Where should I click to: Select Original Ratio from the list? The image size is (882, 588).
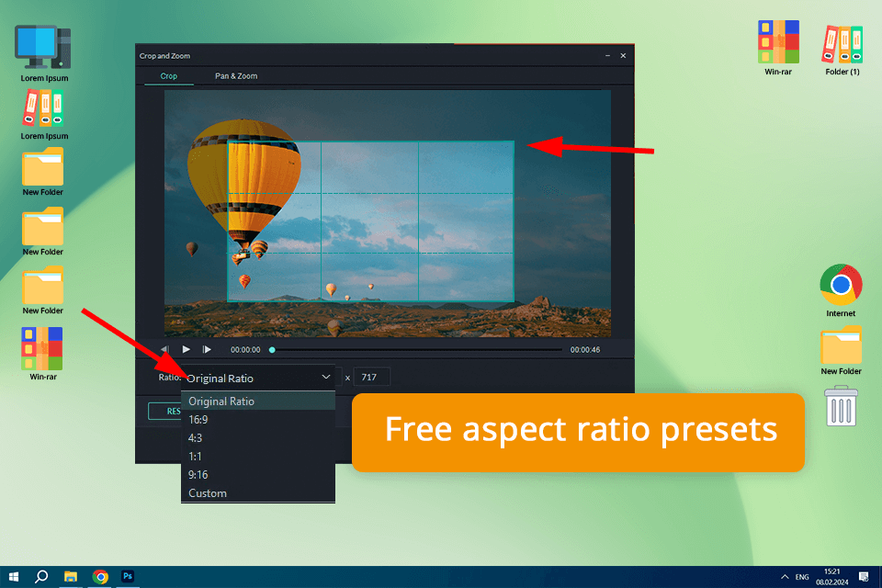point(258,401)
